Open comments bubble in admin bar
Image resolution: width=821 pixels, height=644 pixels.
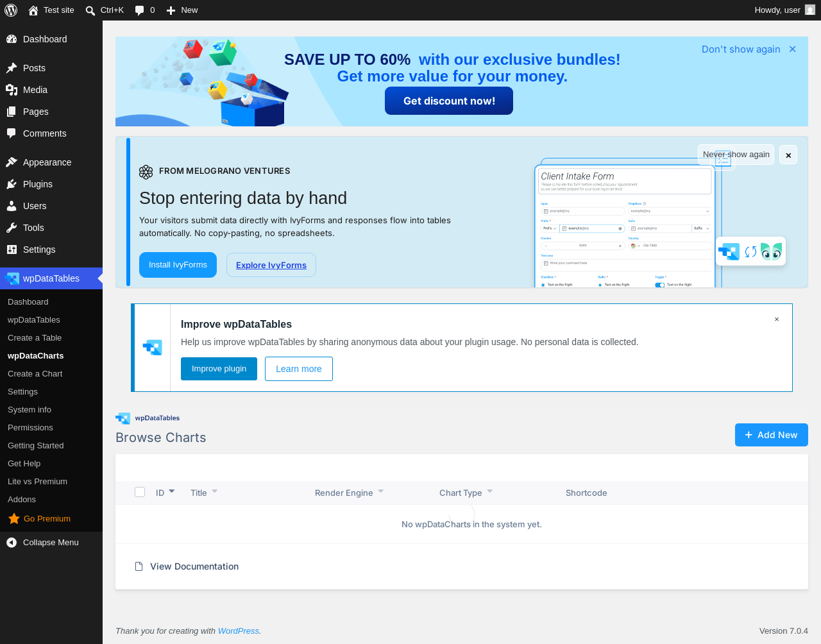(139, 10)
